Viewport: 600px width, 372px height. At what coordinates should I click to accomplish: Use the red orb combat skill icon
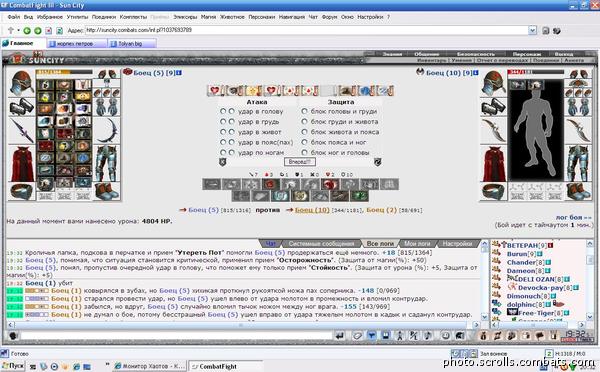[x=329, y=184]
